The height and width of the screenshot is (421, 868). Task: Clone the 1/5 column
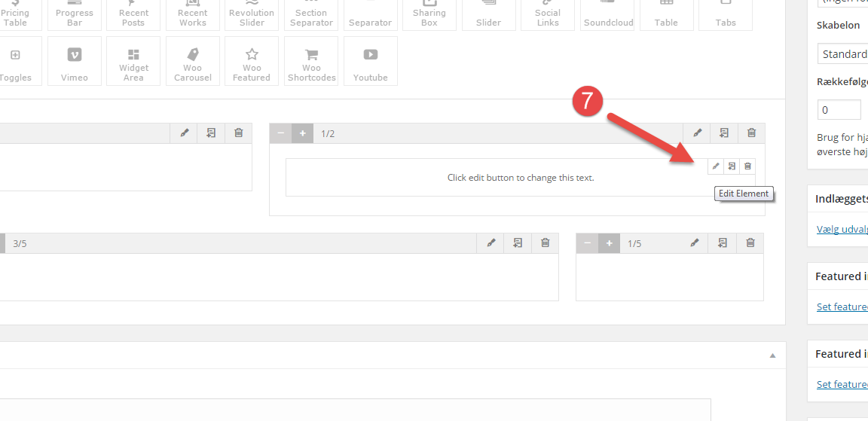(723, 243)
